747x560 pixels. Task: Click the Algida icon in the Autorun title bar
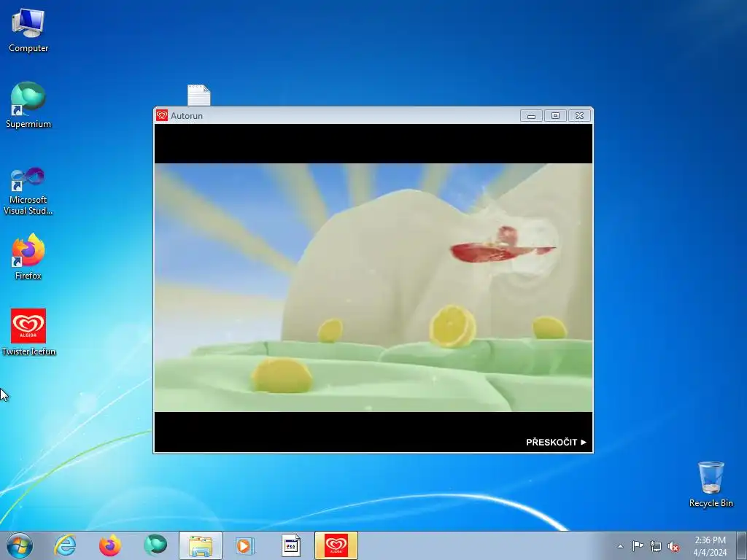(162, 115)
